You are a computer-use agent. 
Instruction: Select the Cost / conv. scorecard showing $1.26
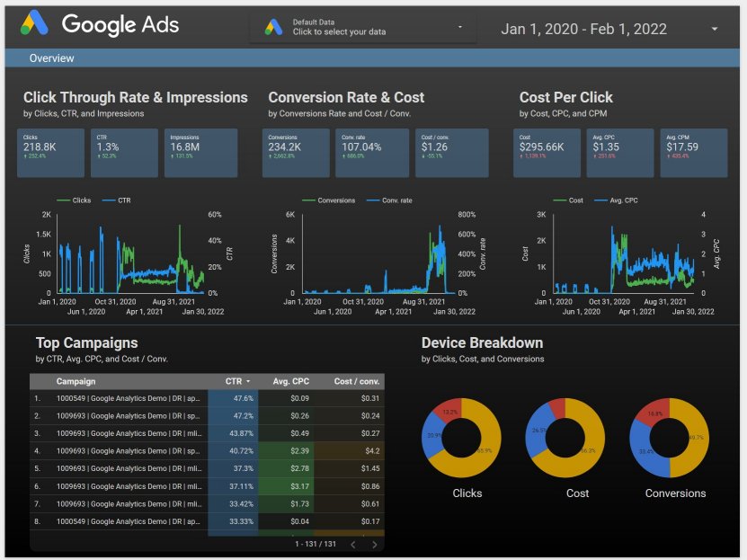[x=452, y=153]
